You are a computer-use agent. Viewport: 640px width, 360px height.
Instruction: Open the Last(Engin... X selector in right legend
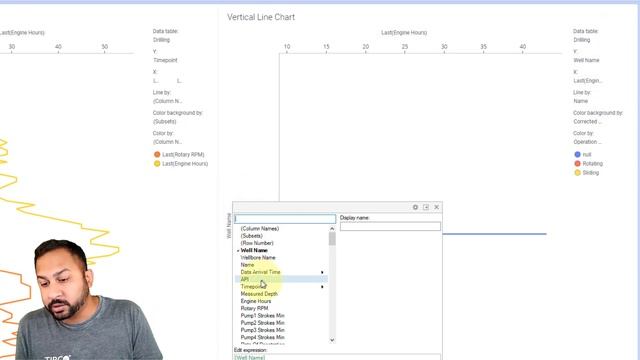pos(588,81)
